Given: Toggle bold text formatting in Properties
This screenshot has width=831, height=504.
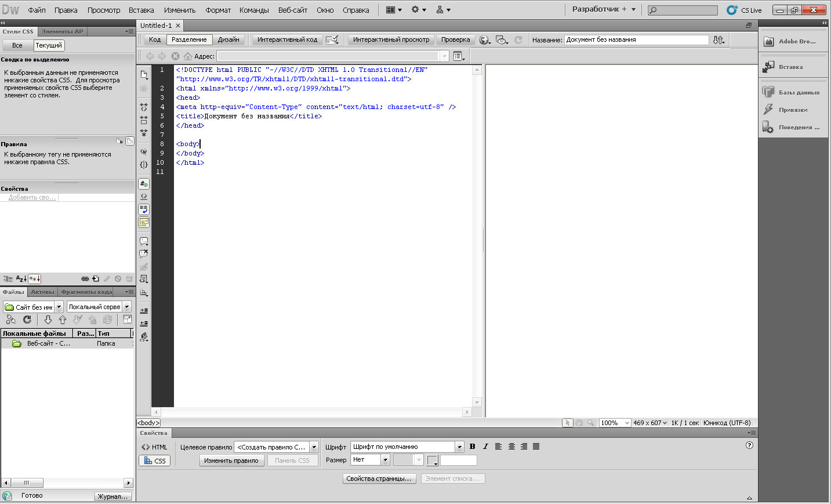Looking at the screenshot, I should (x=472, y=447).
